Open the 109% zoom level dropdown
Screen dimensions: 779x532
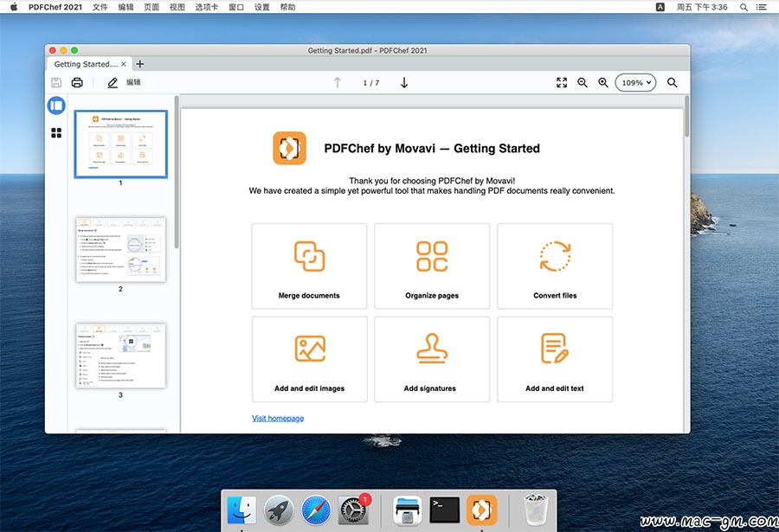click(635, 82)
